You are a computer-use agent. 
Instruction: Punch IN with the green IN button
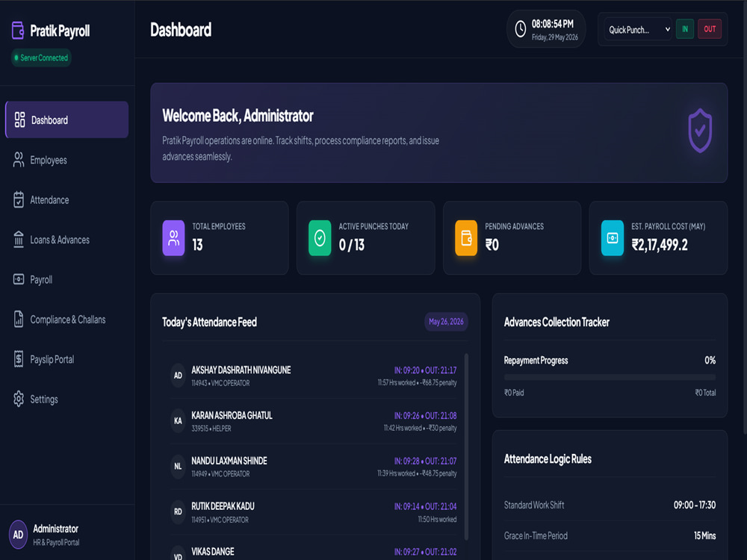click(684, 29)
